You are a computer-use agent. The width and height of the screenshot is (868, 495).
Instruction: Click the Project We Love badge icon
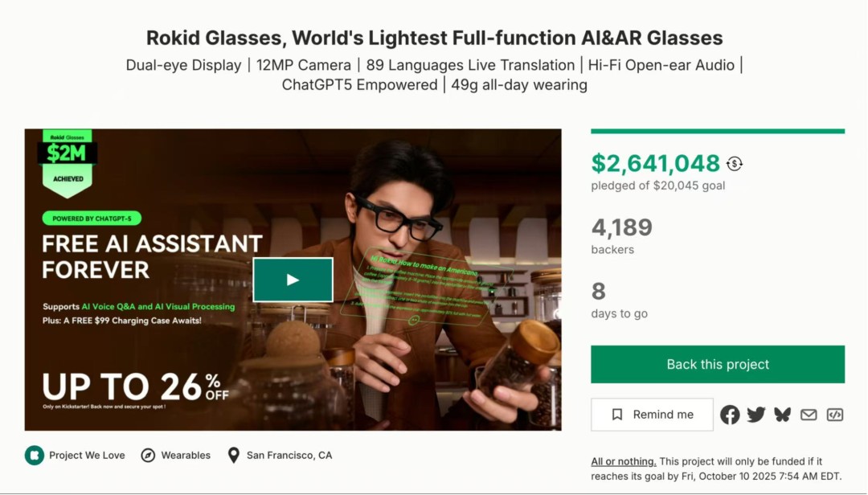pos(34,456)
